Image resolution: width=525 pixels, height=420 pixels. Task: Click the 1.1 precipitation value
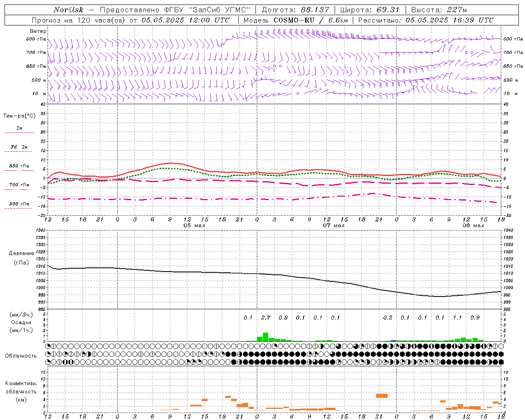click(457, 317)
